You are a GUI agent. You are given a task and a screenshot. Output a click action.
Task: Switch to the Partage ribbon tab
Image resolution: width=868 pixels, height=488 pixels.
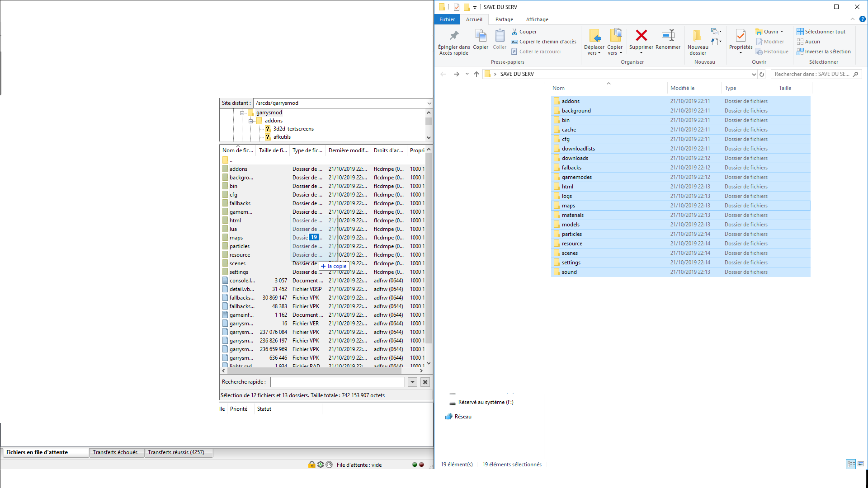point(504,19)
